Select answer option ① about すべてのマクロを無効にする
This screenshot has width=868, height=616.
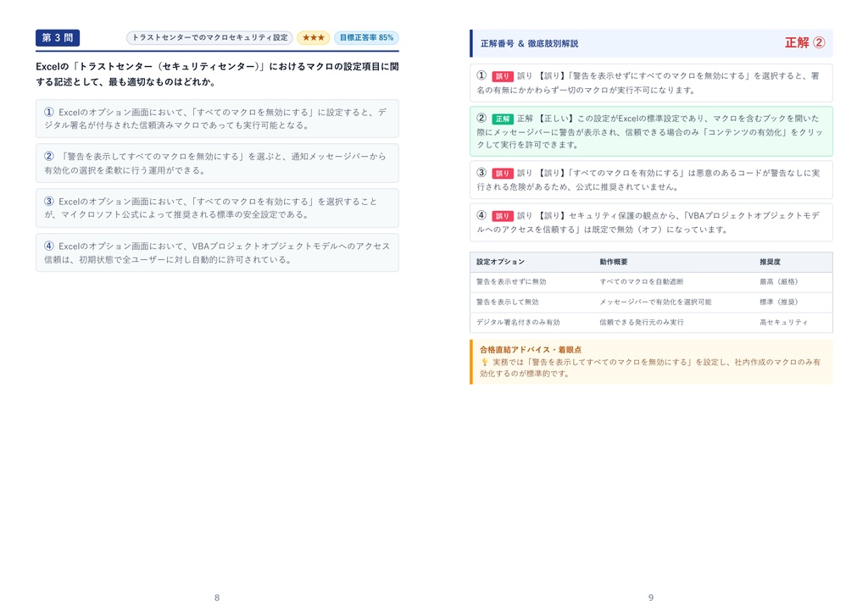coord(217,119)
